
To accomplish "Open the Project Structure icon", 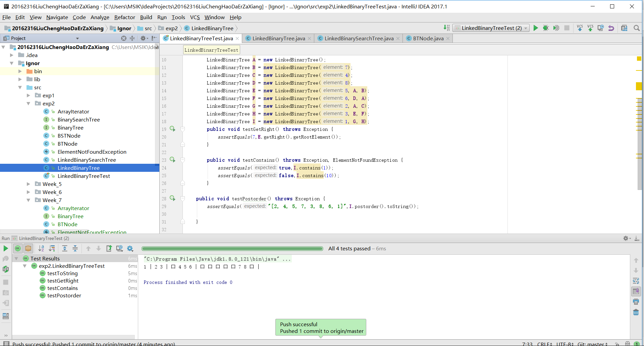I will [624, 28].
